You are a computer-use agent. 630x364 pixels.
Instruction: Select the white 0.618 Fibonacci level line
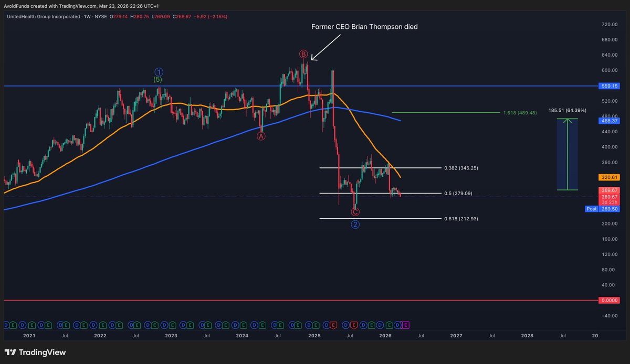(x=381, y=218)
